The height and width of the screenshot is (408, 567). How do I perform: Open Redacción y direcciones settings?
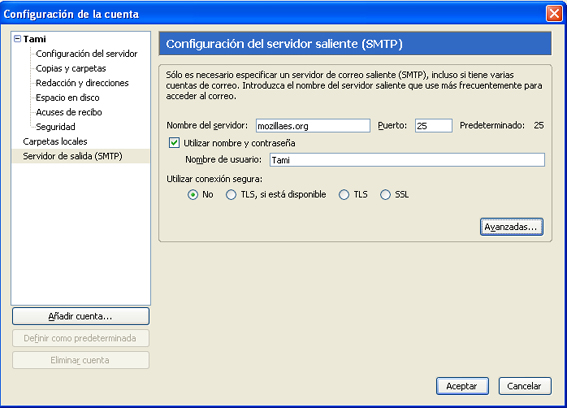[82, 83]
